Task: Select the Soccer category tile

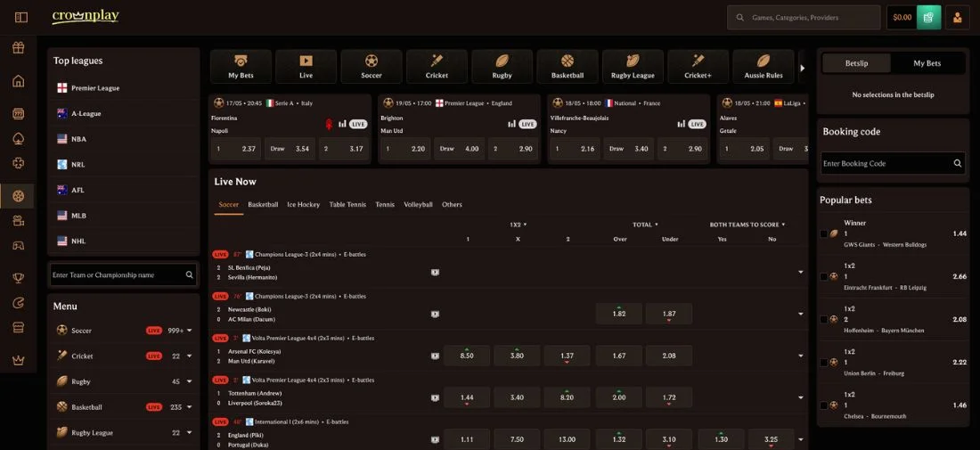Action: (372, 66)
